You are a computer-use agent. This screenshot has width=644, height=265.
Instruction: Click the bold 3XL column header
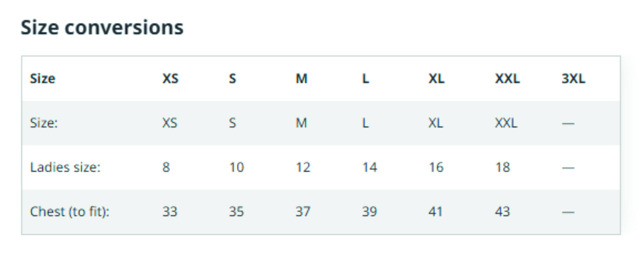click(573, 79)
